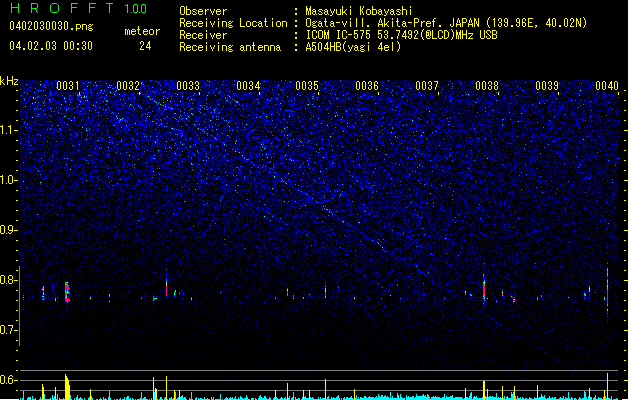The width and height of the screenshot is (629, 400).
Task: Click the 'Receiver' field label
Action: point(203,35)
